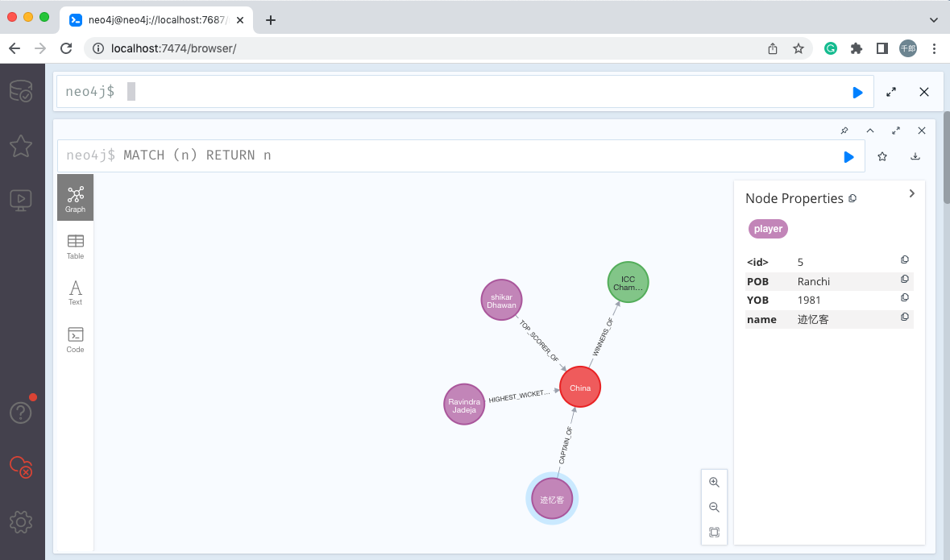The width and height of the screenshot is (950, 560).
Task: Switch to Code view
Action: coord(75,339)
